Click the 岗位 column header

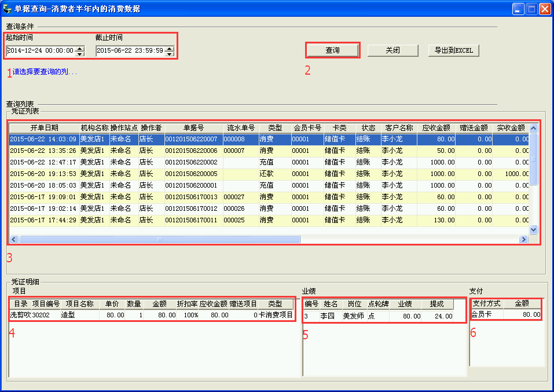tap(354, 304)
